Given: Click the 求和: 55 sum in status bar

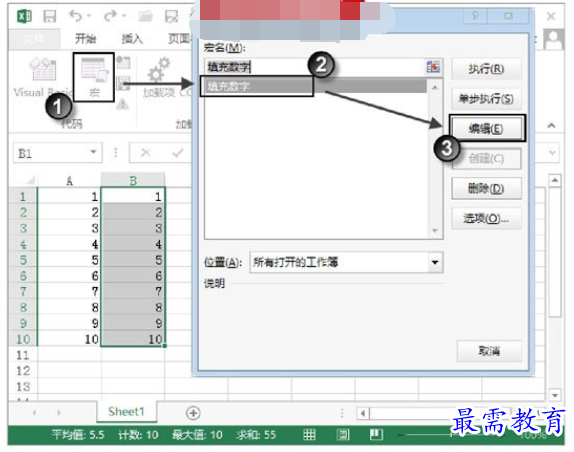Looking at the screenshot, I should 256,434.
